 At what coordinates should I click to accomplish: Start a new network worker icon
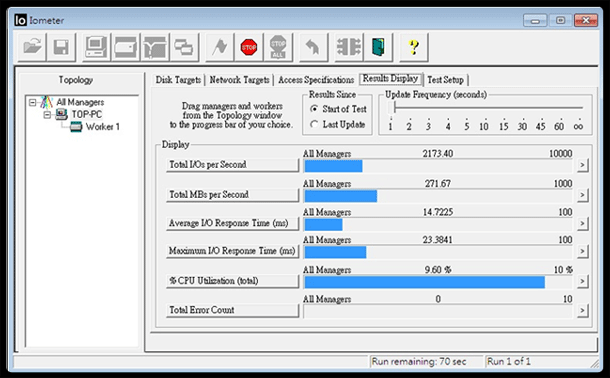point(155,47)
